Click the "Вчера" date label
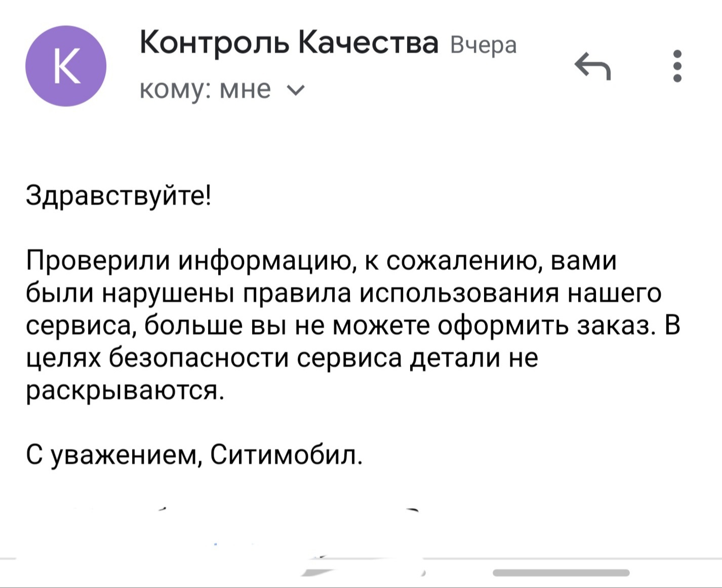 484,45
